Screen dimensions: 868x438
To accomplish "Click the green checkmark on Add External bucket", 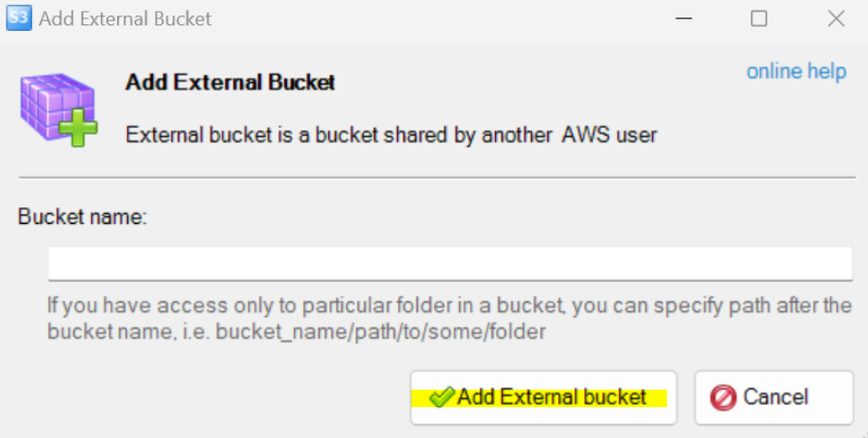I will tap(442, 397).
